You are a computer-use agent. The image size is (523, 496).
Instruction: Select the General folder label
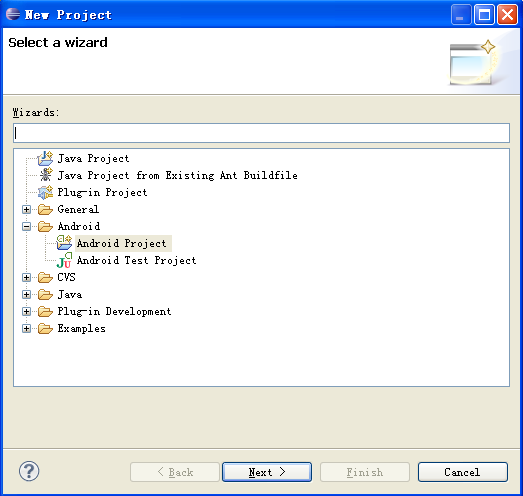pyautogui.click(x=78, y=209)
